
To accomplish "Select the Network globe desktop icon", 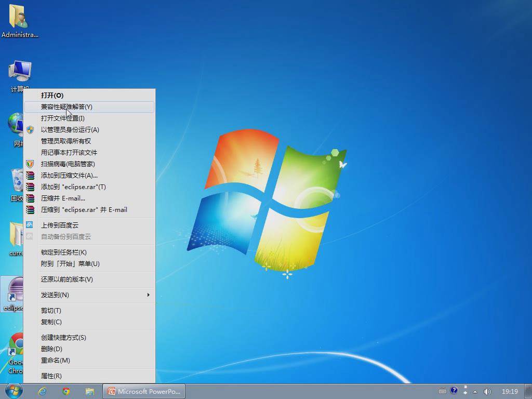I will 16,130.
